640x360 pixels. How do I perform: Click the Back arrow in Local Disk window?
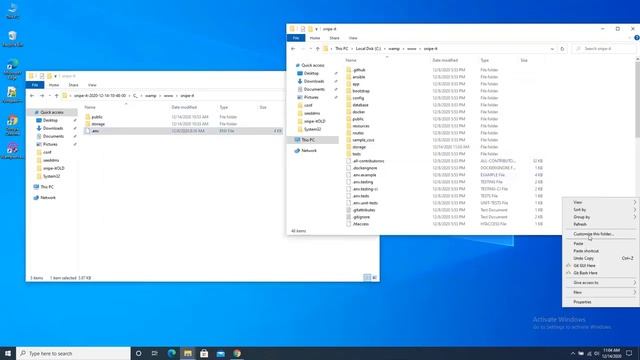[293, 49]
